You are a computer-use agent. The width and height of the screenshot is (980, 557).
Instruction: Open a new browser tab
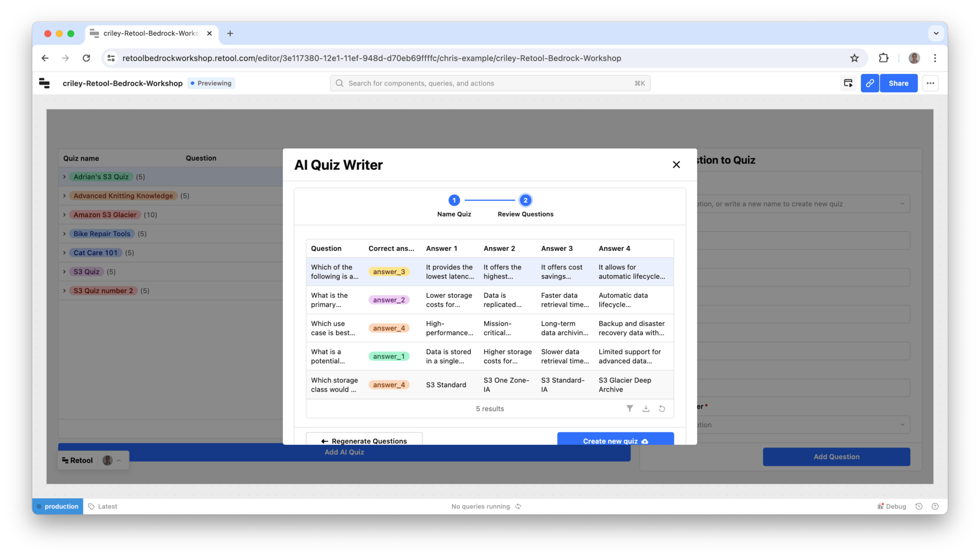coord(230,33)
